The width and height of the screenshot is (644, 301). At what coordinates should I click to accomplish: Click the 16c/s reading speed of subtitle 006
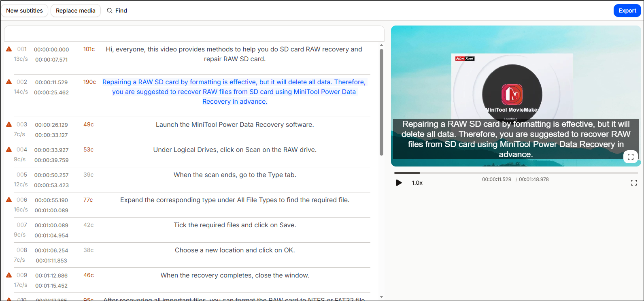pyautogui.click(x=21, y=209)
